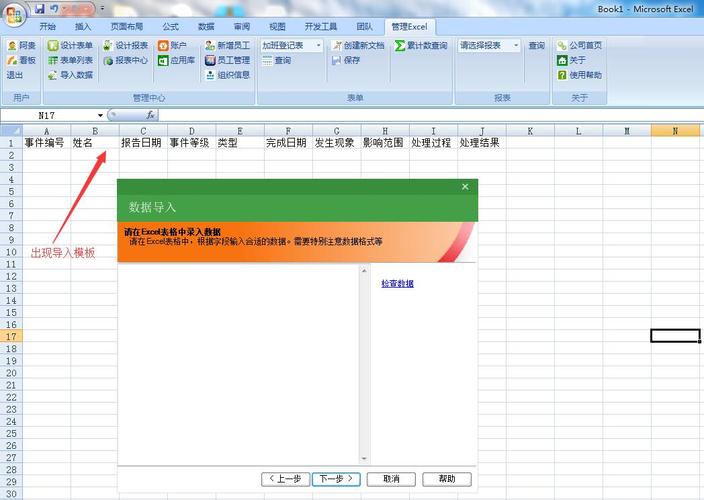The height and width of the screenshot is (500, 704).
Task: Open 员工管理 employee management
Action: pos(227,60)
